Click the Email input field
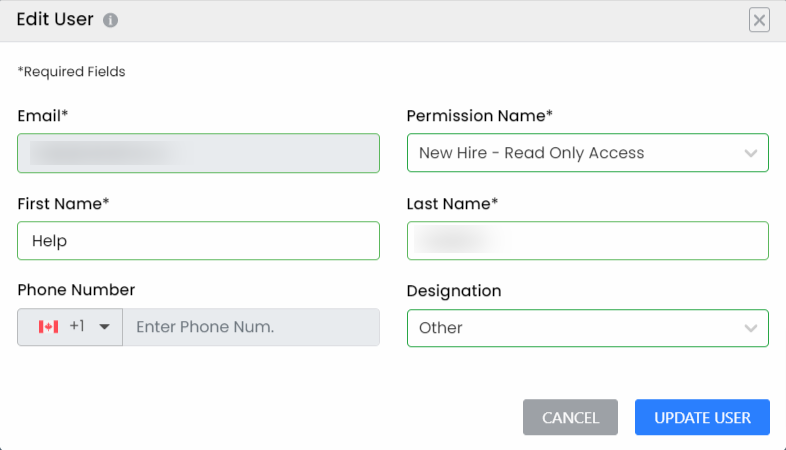Image resolution: width=786 pixels, height=450 pixels. (199, 153)
